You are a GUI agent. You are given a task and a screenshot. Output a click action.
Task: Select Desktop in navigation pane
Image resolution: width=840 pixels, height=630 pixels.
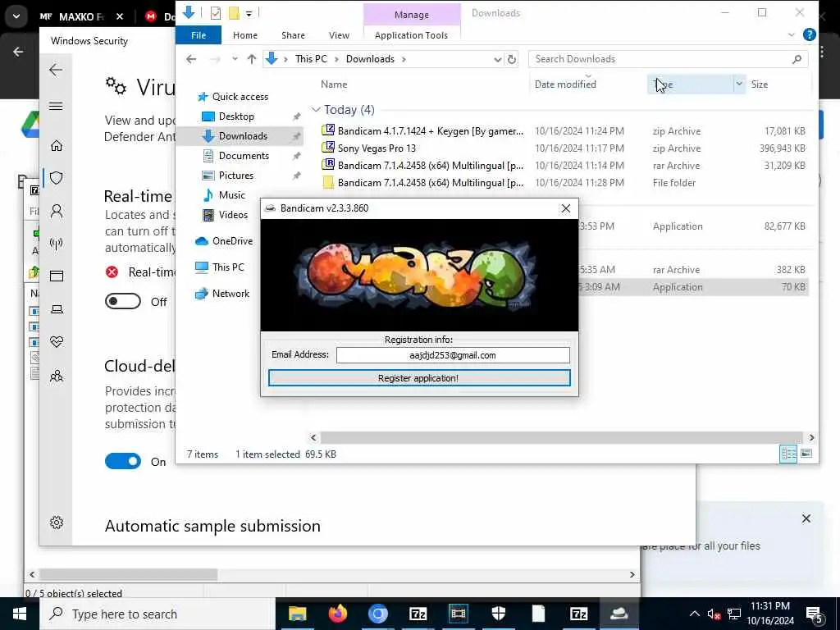pyautogui.click(x=236, y=116)
